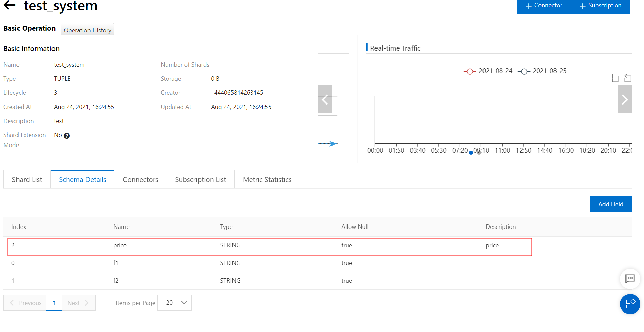Click the blue dot on the chart timeline

click(471, 153)
